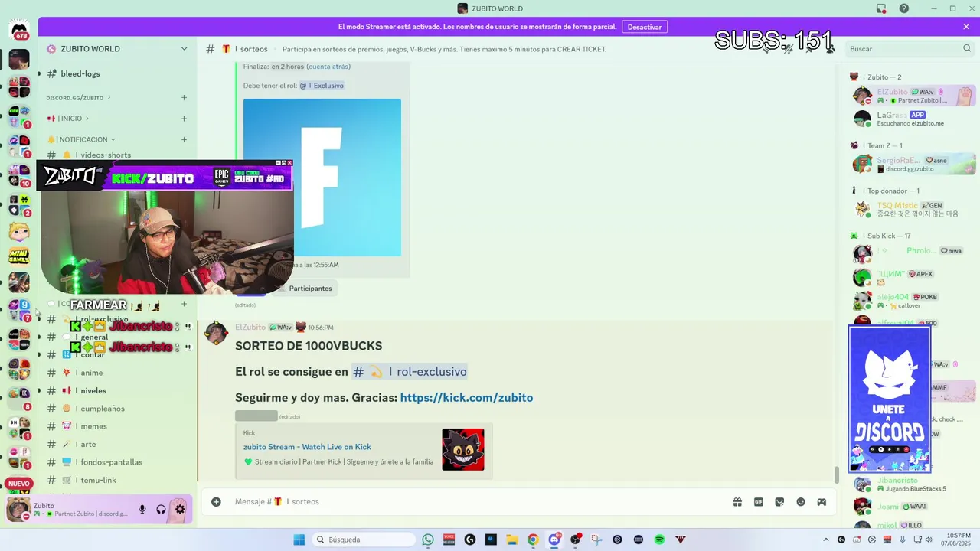Click ElZubito author name in chat

tap(250, 328)
